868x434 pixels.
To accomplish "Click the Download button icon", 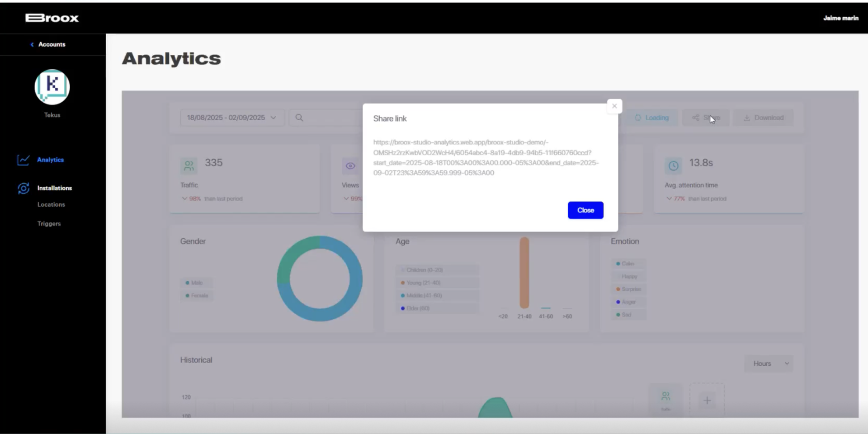I will tap(747, 118).
